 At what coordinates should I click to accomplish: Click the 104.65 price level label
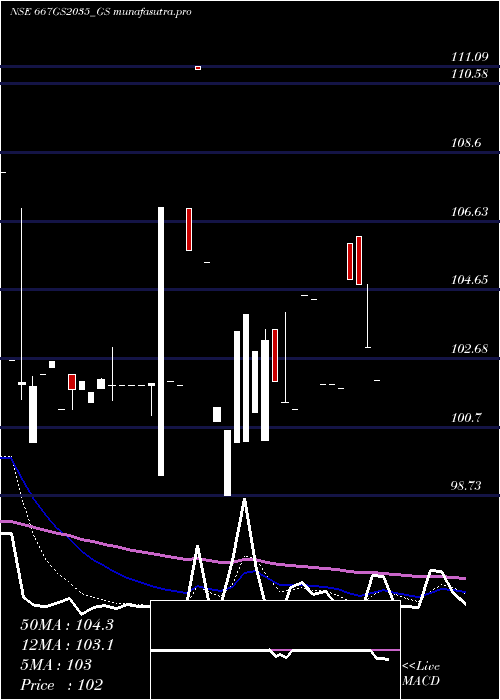point(470,280)
